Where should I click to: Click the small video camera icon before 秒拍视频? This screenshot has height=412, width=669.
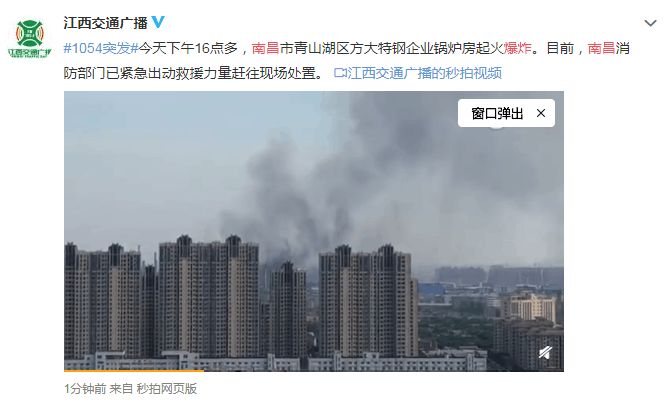(340, 73)
